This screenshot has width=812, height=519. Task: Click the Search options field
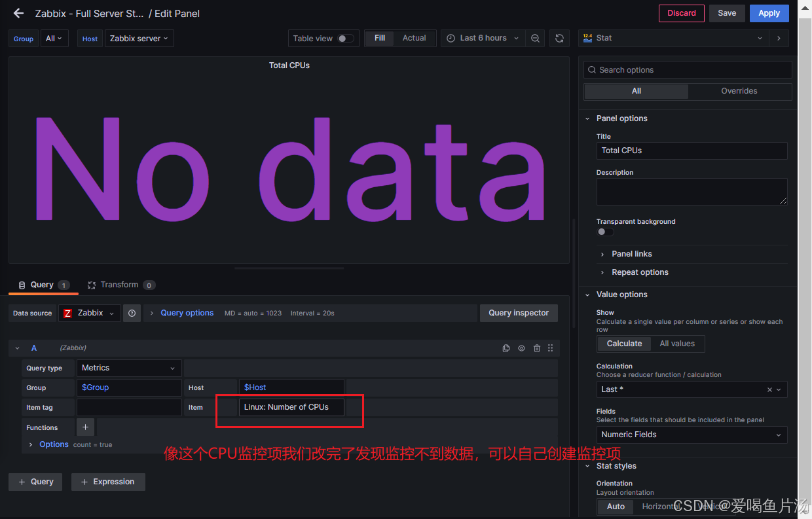coord(687,70)
